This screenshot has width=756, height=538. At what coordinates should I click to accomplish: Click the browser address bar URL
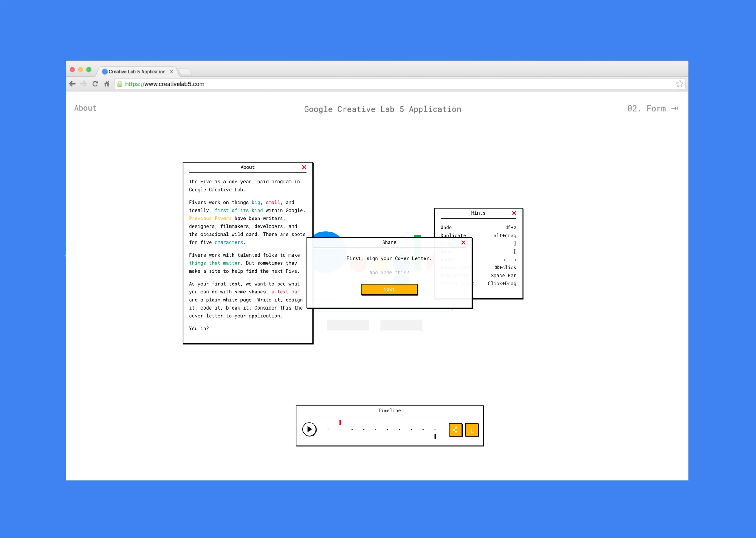pyautogui.click(x=165, y=84)
